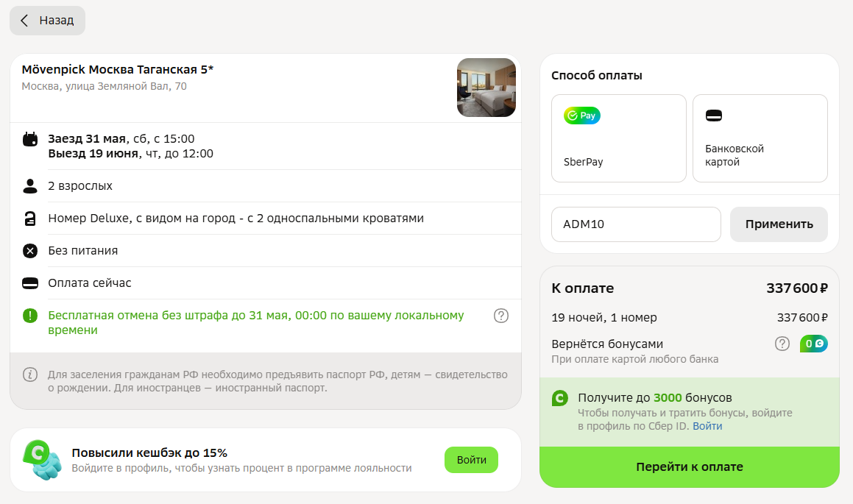Click the green exclamation icon by free cancellation
Image resolution: width=853 pixels, height=504 pixels.
(30, 316)
